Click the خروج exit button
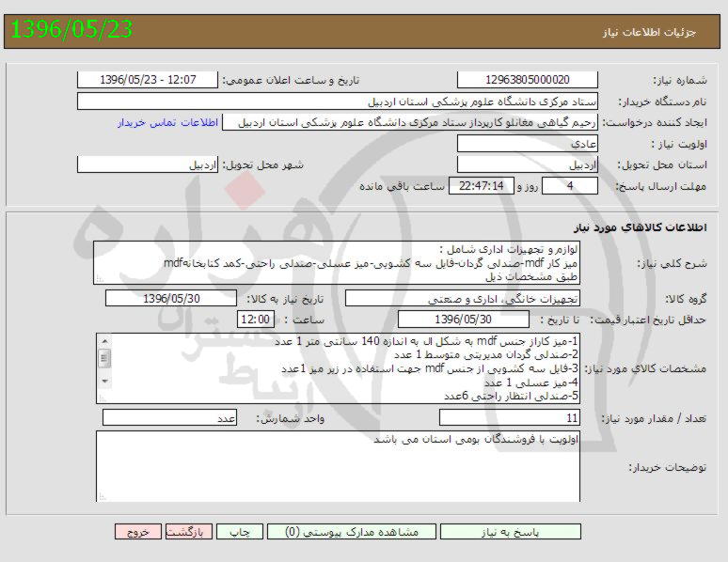728x562 pixels. click(138, 532)
